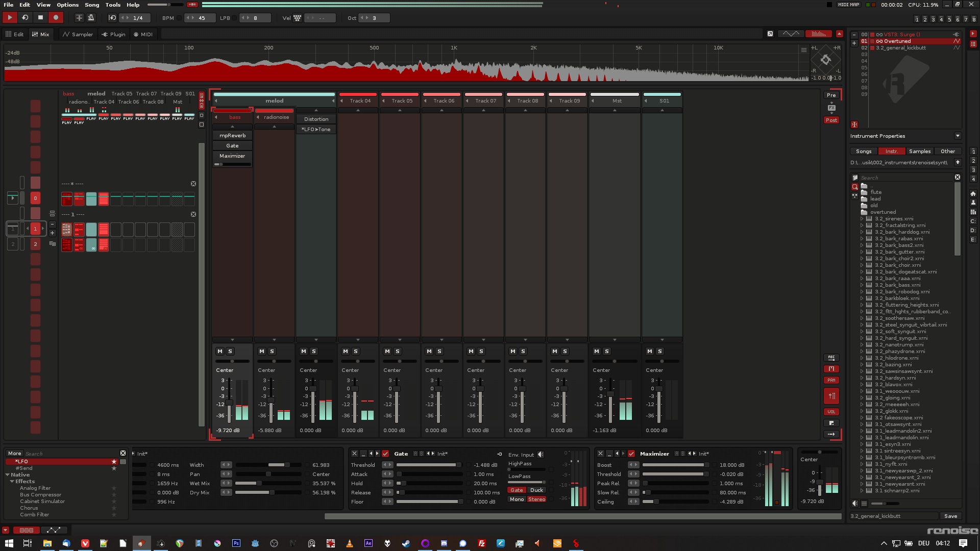Add an instrument slot with plus button
This screenshot has height=551, width=980.
854,43
